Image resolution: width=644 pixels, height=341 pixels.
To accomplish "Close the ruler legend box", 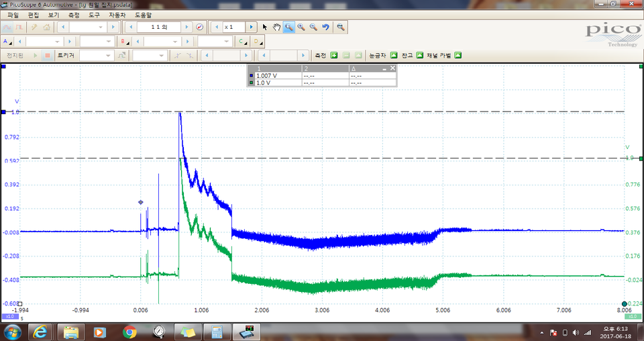I will coord(392,68).
